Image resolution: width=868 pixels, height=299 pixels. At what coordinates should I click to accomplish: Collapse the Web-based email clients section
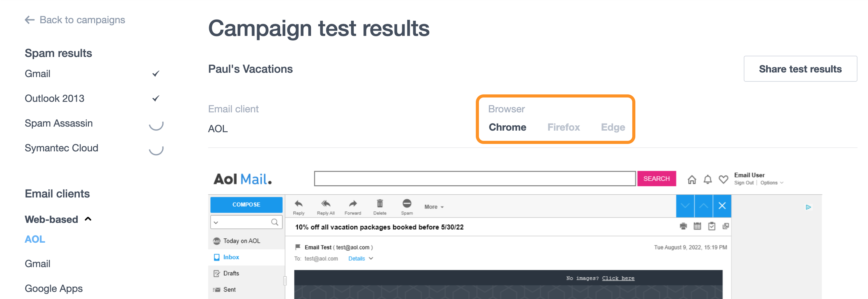click(88, 219)
